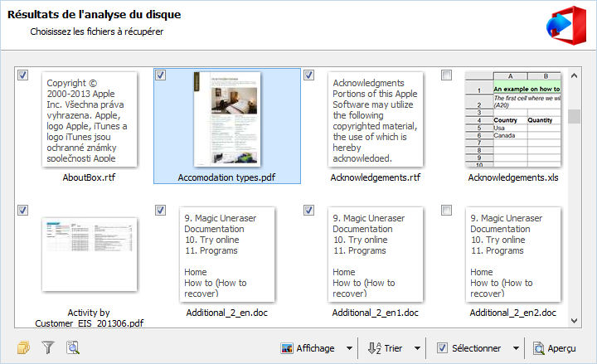
Task: Click the Trier button label
Action: point(393,348)
